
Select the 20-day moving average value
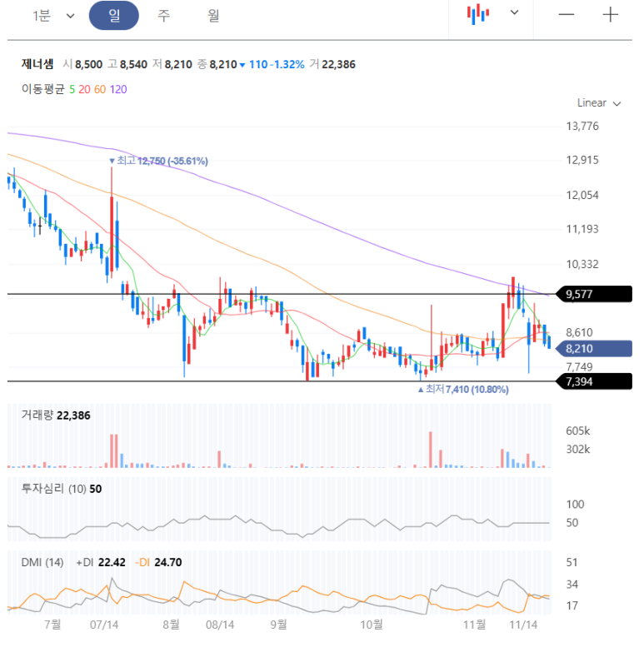click(84, 89)
